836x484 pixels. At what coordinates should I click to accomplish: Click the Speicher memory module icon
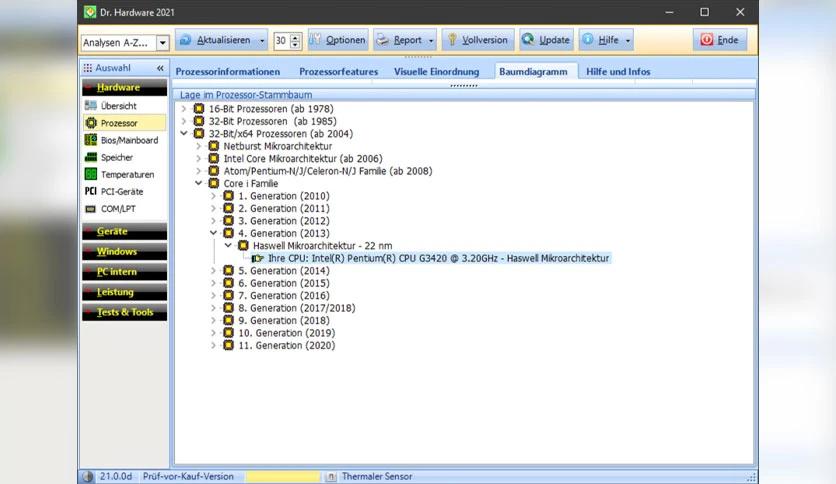tap(91, 157)
